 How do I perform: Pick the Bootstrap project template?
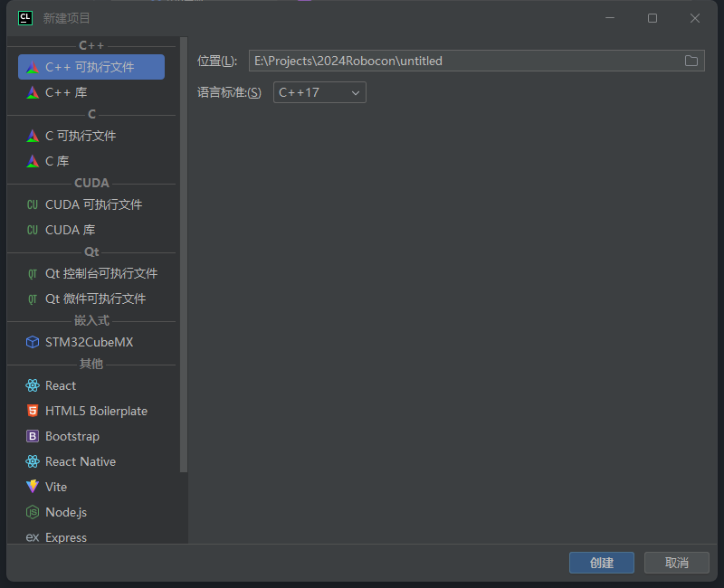72,436
